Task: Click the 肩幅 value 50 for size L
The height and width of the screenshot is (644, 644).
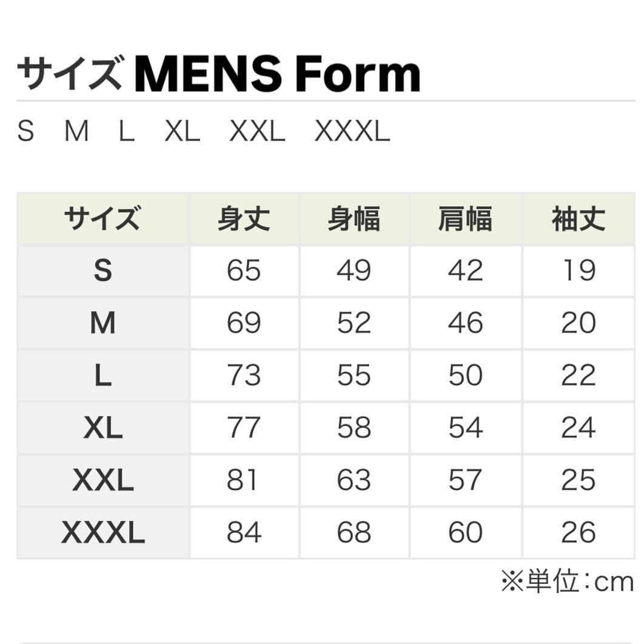Action: point(465,375)
